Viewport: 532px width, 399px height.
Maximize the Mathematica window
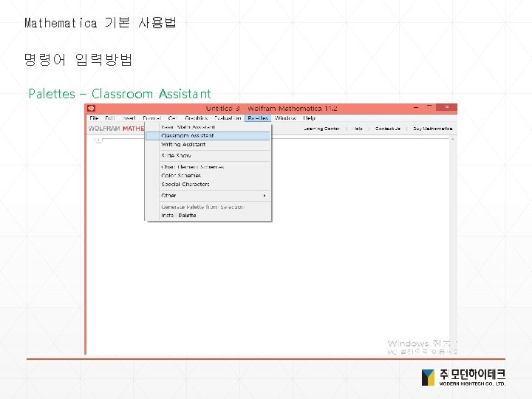[429, 106]
